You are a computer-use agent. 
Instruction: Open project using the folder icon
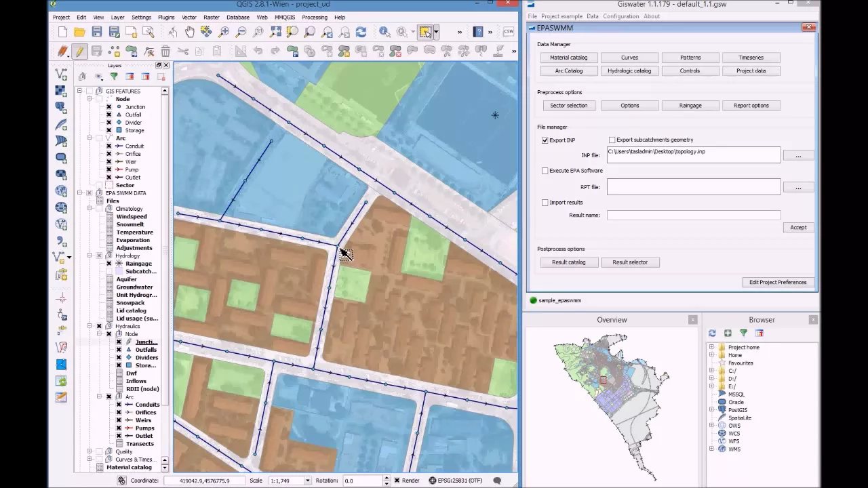79,32
